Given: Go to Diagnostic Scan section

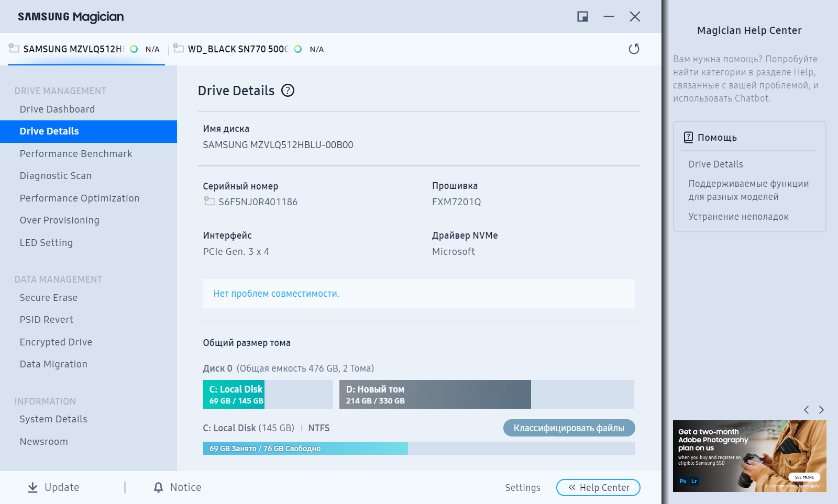Looking at the screenshot, I should click(56, 176).
